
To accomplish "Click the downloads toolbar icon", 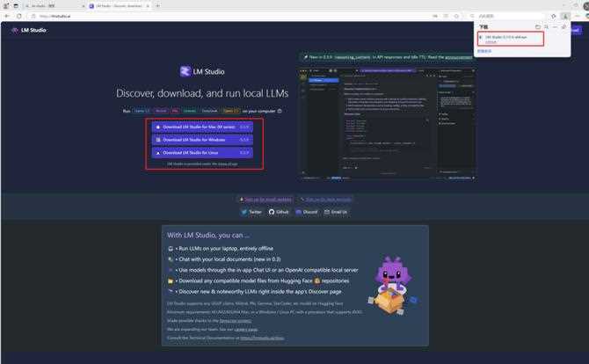I will (565, 16).
